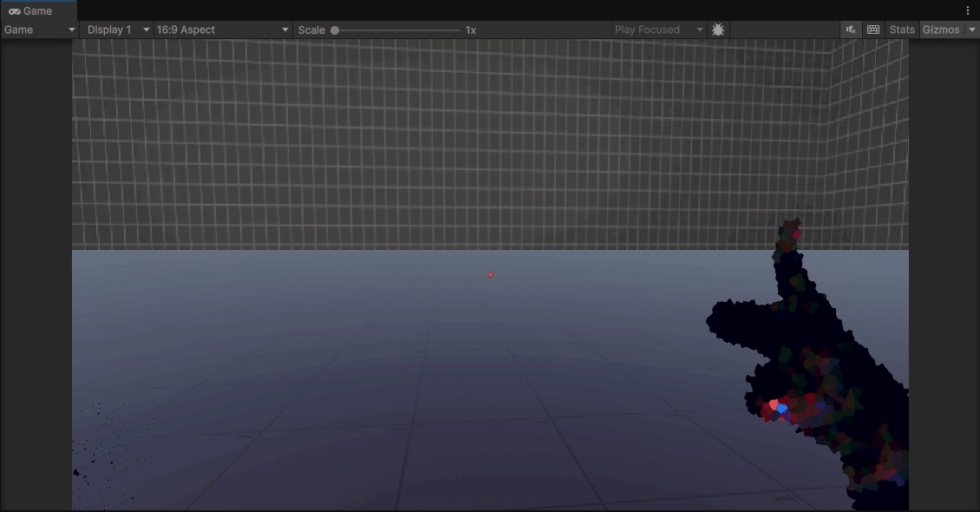Open the Display 1 dropdown
Viewport: 980px width, 512px height.
pyautogui.click(x=117, y=30)
